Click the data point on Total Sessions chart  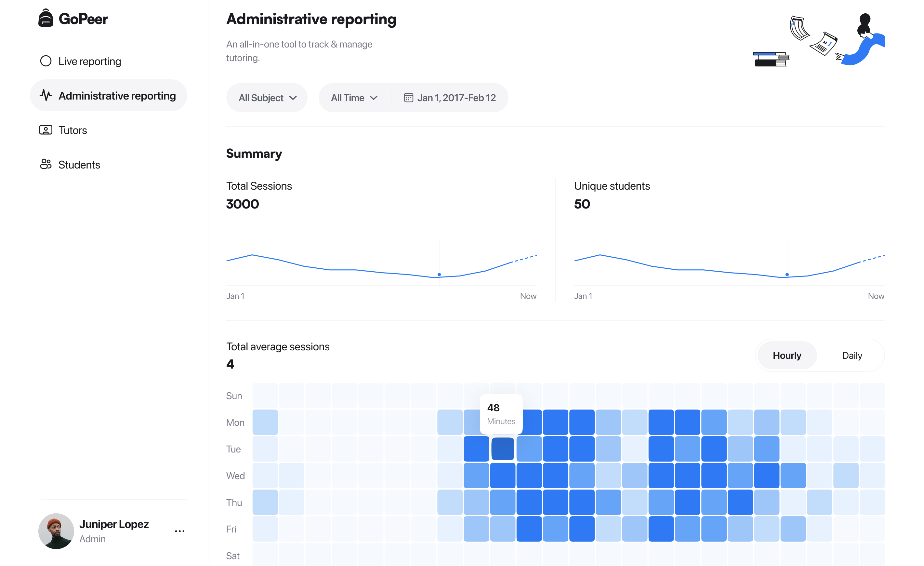[439, 275]
